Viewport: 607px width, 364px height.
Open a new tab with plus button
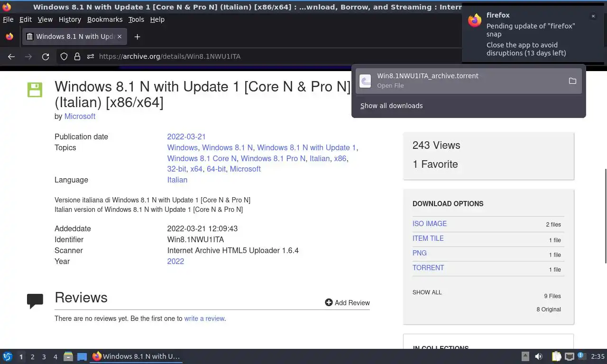(x=137, y=36)
